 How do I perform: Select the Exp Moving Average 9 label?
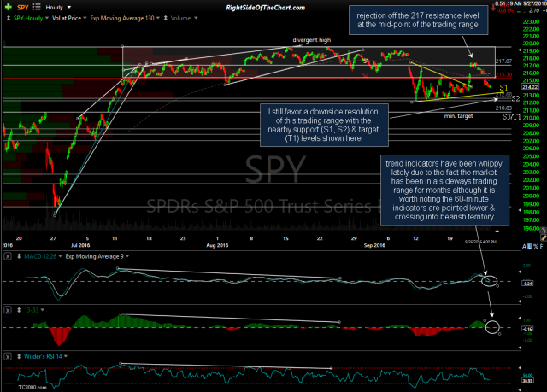tap(95, 256)
